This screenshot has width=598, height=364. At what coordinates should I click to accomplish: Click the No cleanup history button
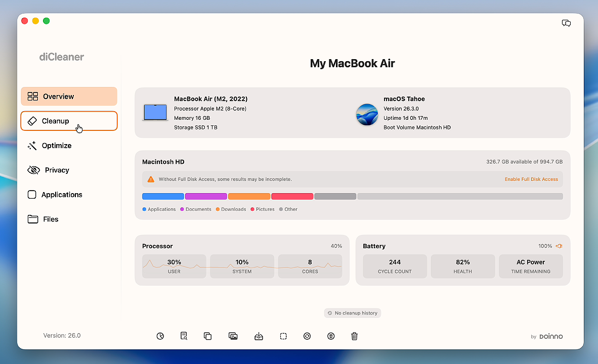[x=353, y=313]
